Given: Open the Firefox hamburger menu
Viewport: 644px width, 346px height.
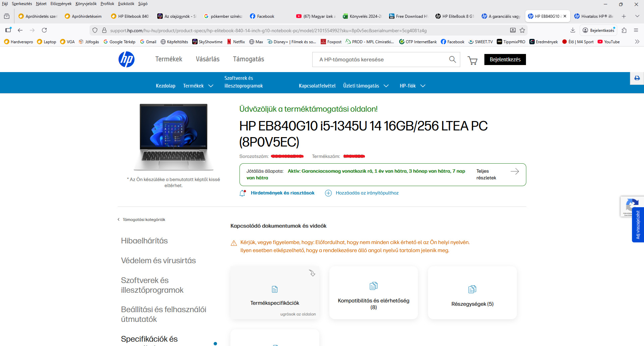Looking at the screenshot, I should pyautogui.click(x=636, y=30).
